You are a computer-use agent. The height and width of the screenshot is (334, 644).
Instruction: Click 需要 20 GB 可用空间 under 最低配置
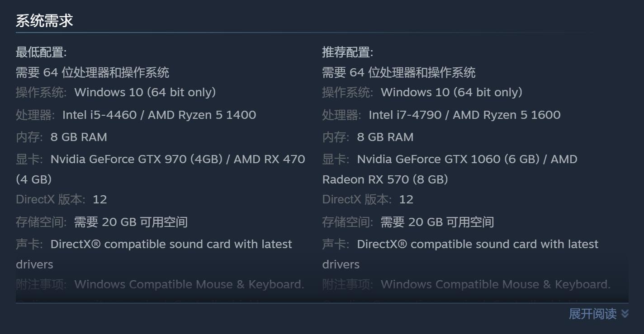pyautogui.click(x=131, y=222)
